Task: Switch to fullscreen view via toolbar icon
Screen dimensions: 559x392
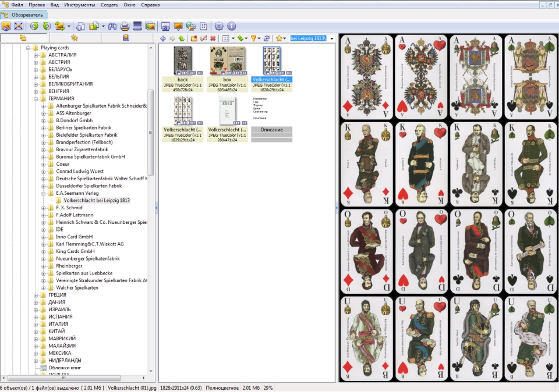Action: 19,26
